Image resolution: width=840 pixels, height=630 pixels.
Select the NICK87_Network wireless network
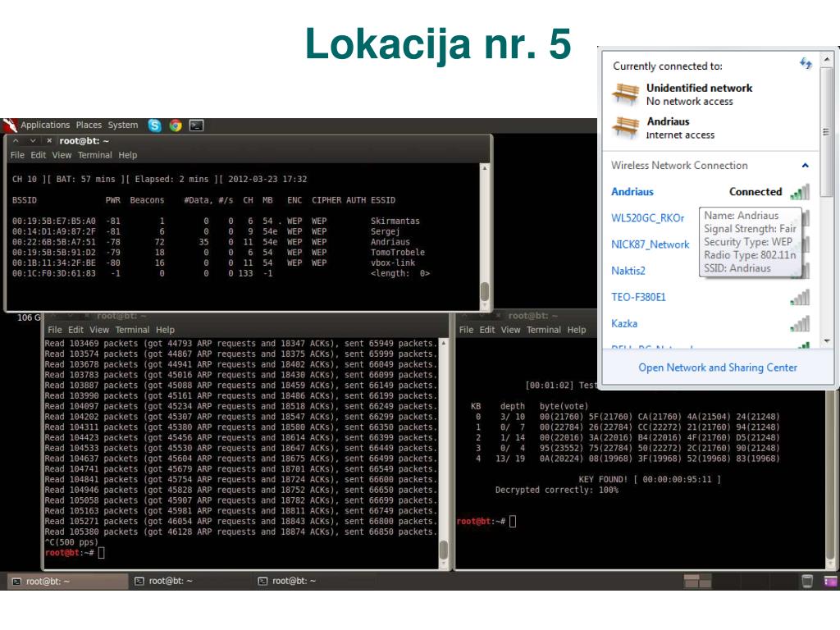(651, 244)
